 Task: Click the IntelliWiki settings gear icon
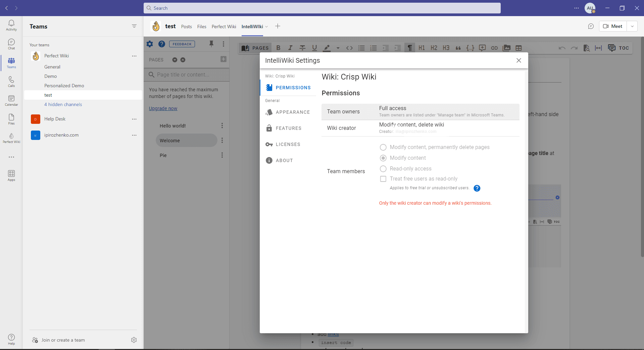coord(150,44)
